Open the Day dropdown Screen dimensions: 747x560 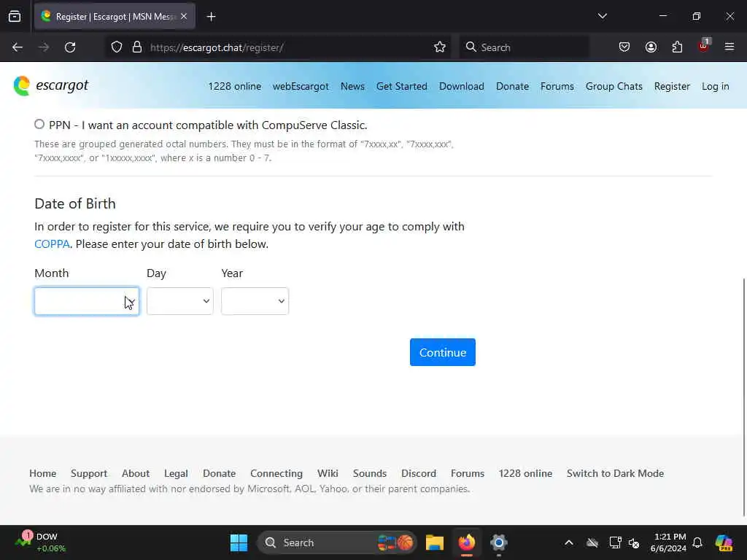(x=180, y=301)
